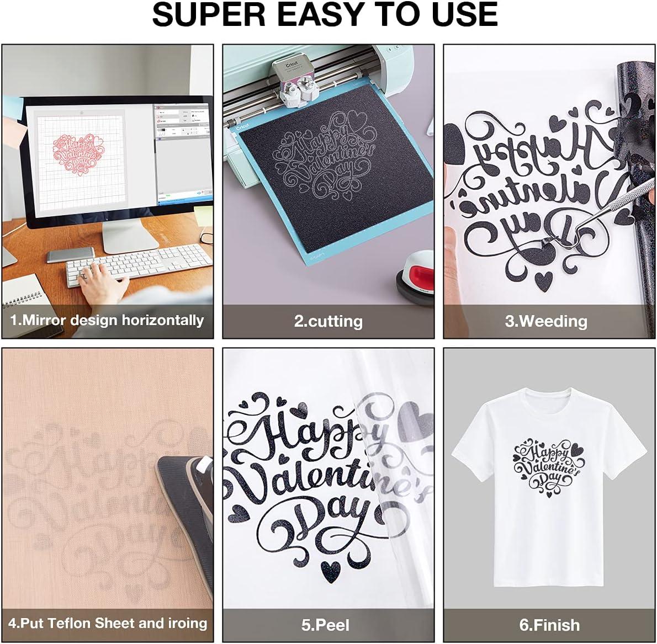Screen dimensions: 657x644
Task: Click the white keyboard on the desk
Action: point(139,265)
